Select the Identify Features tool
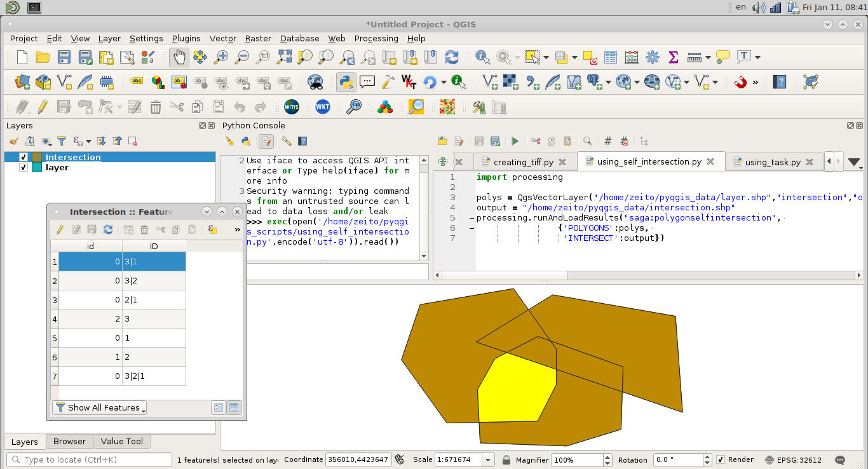This screenshot has height=469, width=868. [482, 57]
